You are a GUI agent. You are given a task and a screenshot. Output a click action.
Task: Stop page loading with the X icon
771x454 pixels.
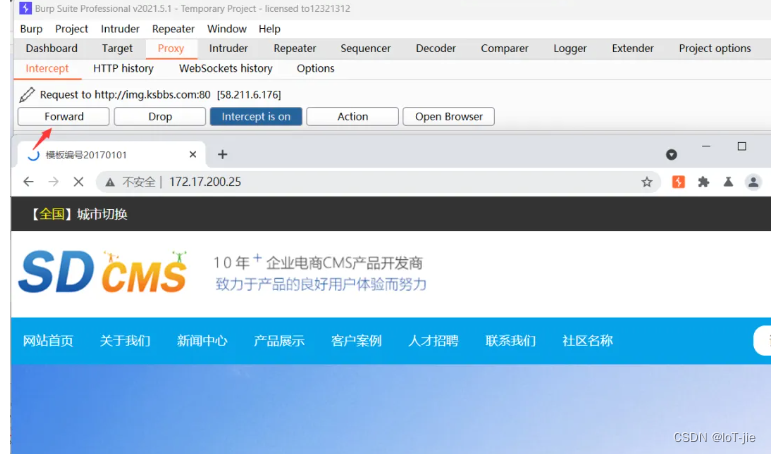click(78, 182)
